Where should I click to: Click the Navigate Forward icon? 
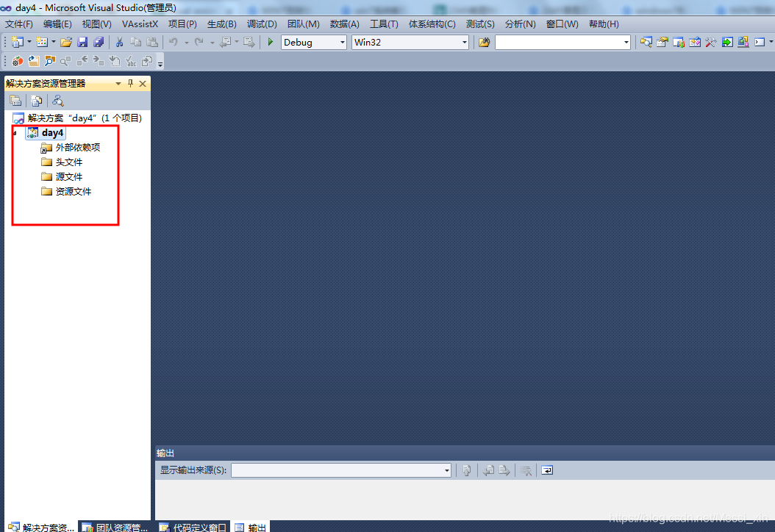coord(249,42)
